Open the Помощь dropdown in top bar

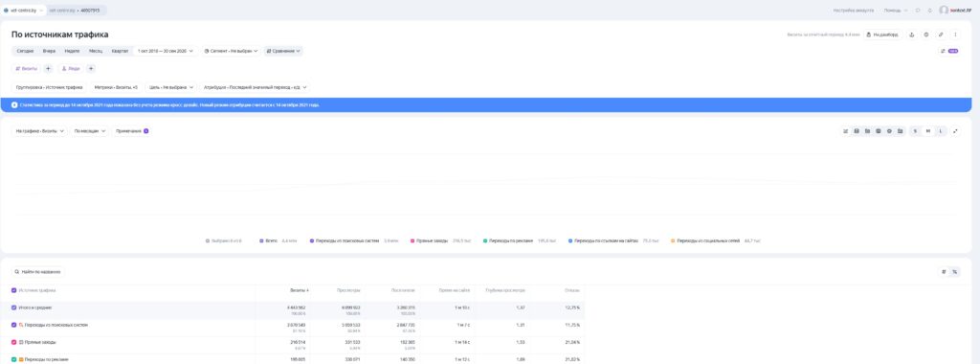tap(896, 10)
